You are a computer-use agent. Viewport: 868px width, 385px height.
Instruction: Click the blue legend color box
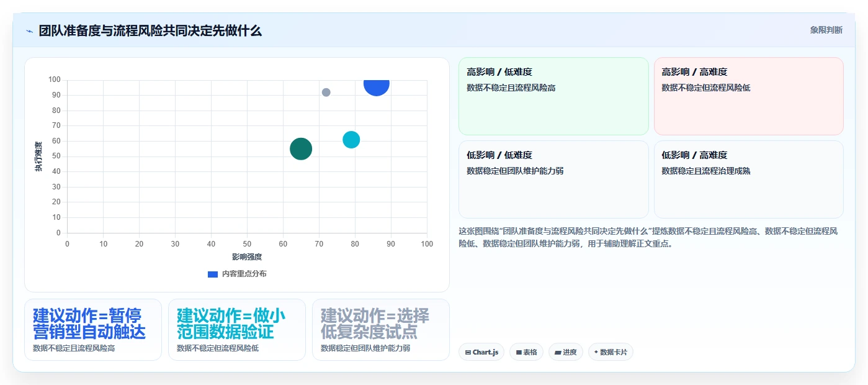pyautogui.click(x=213, y=274)
